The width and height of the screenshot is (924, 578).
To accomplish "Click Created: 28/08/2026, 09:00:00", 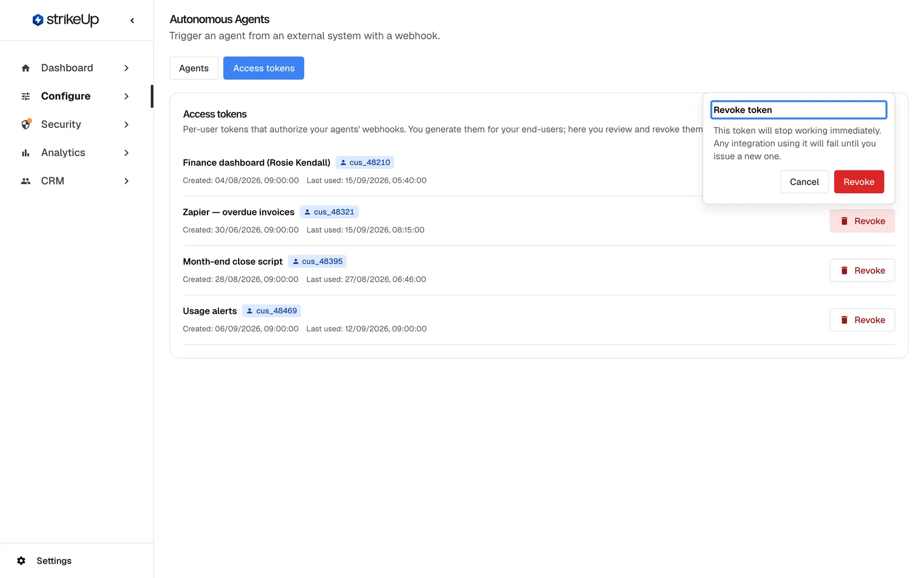I will (241, 279).
